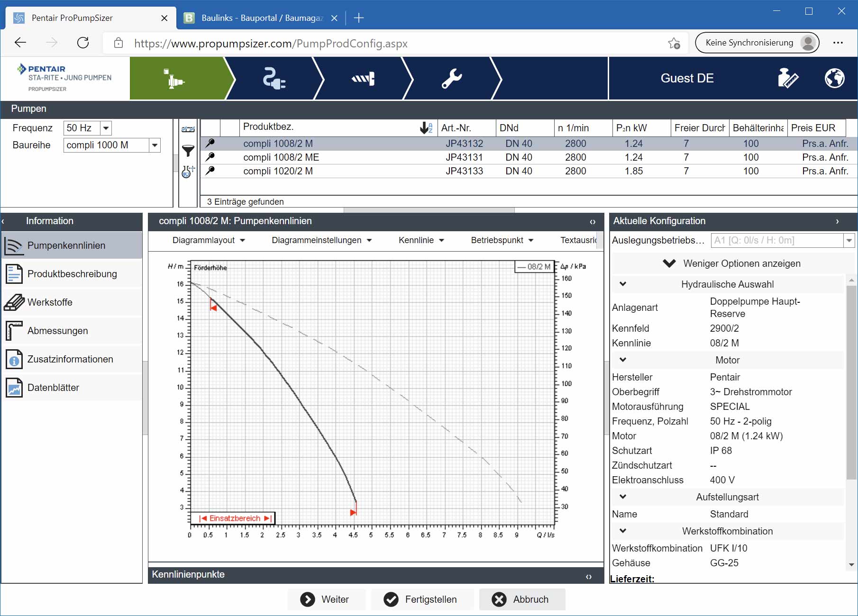
Task: Click the Weiter button
Action: 326,599
